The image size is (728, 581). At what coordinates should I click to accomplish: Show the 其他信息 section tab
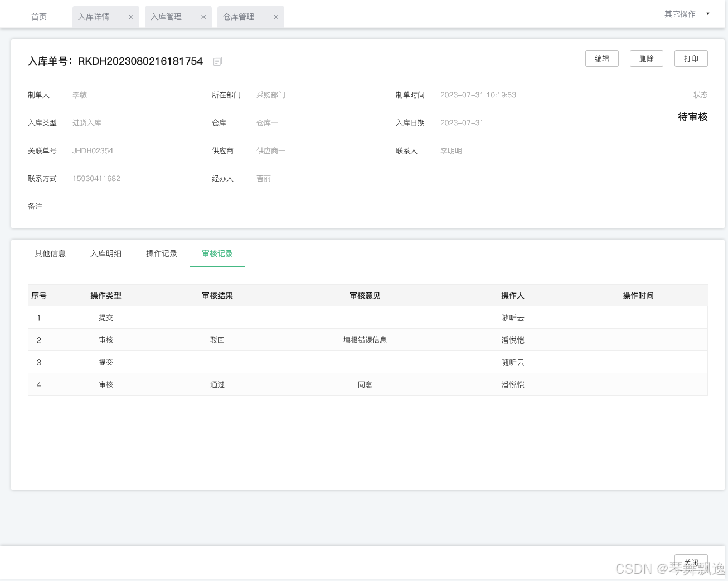click(x=50, y=253)
